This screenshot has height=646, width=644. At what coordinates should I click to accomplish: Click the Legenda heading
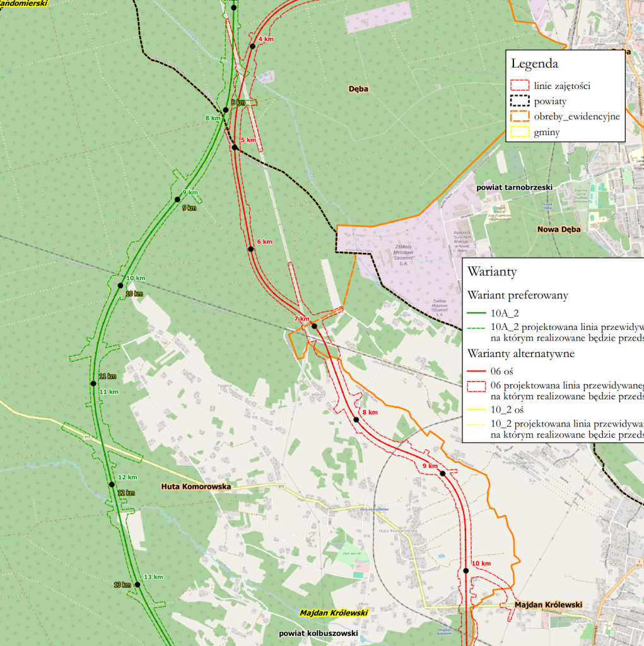[x=534, y=64]
